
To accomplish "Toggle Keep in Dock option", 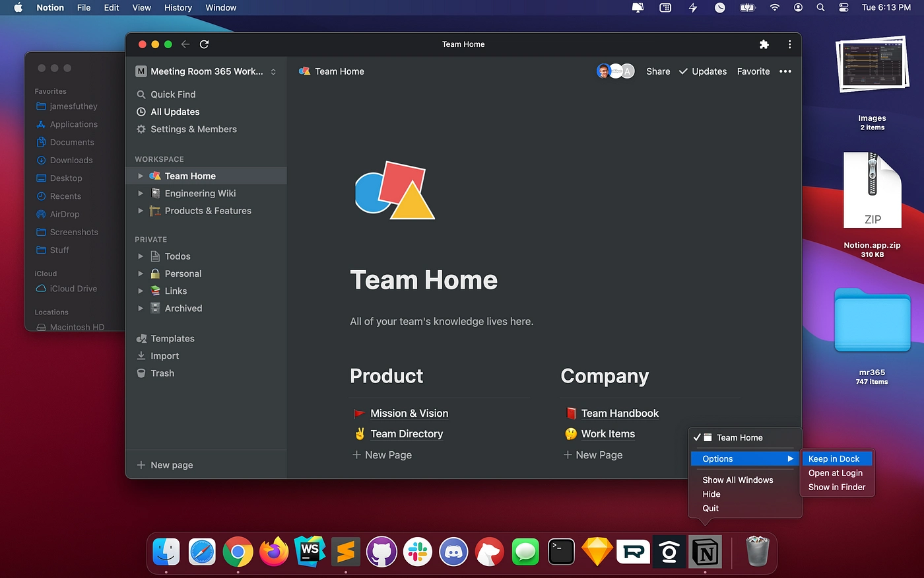I will (x=834, y=459).
